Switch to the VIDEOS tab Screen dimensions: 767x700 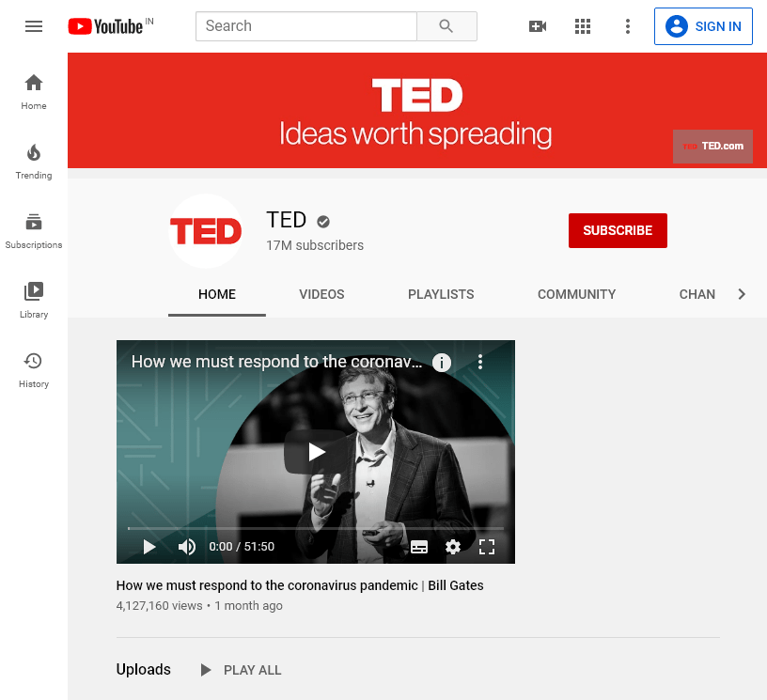coord(321,294)
